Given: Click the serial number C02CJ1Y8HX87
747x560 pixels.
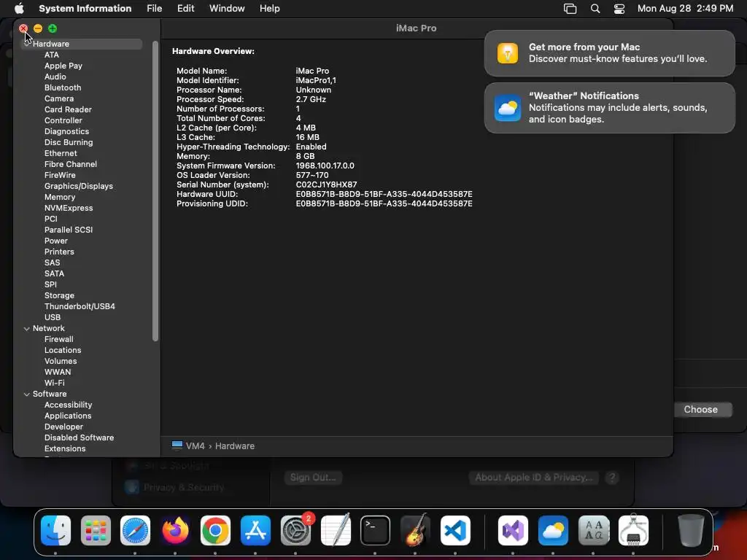Looking at the screenshot, I should [x=326, y=184].
